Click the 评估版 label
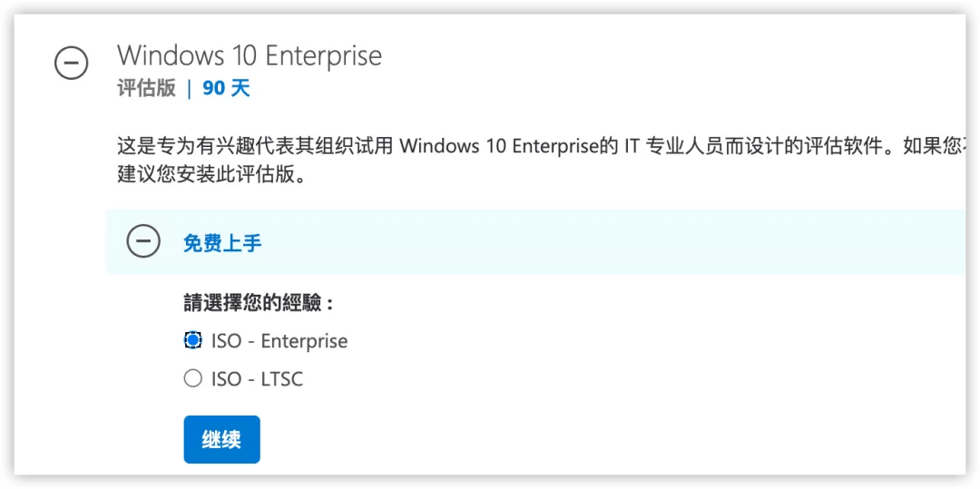The width and height of the screenshot is (980, 489). [x=146, y=89]
